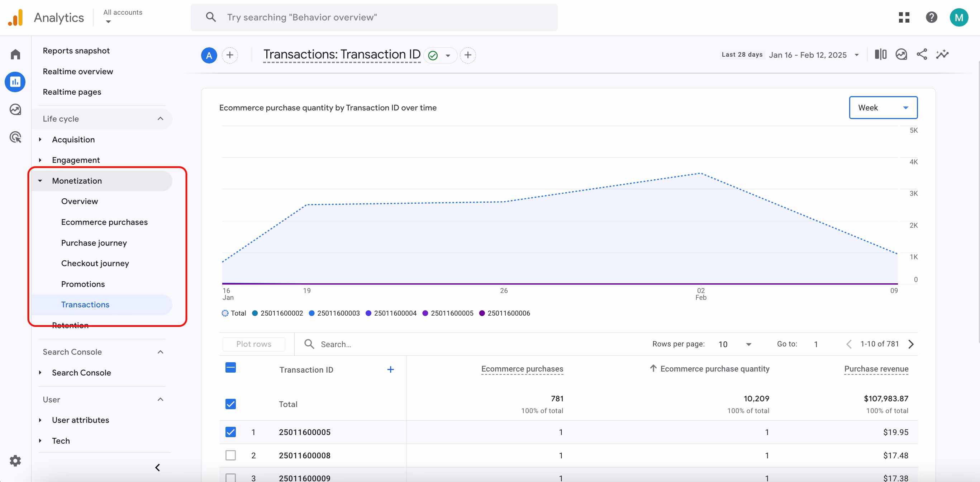The height and width of the screenshot is (482, 980).
Task: Collapse the Life cycle section chevron
Action: tap(160, 119)
